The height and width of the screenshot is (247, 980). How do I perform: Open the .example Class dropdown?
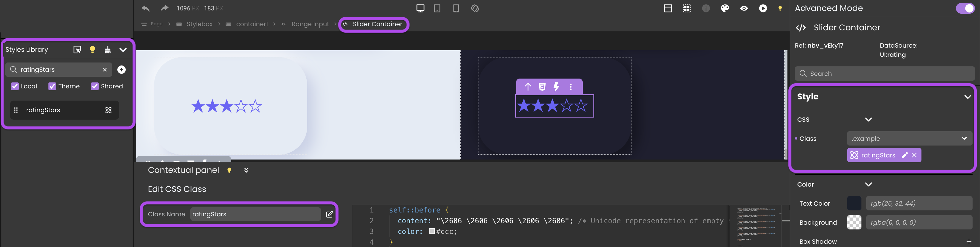click(909, 138)
